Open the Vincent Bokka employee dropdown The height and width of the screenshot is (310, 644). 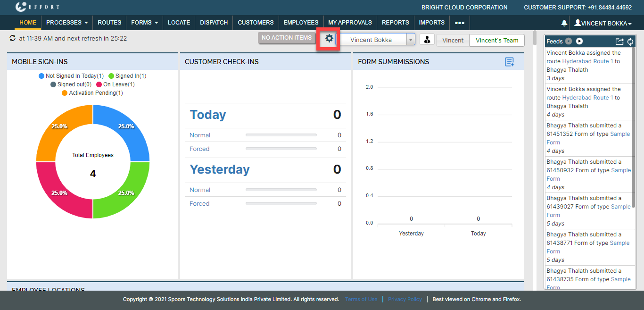(x=410, y=40)
